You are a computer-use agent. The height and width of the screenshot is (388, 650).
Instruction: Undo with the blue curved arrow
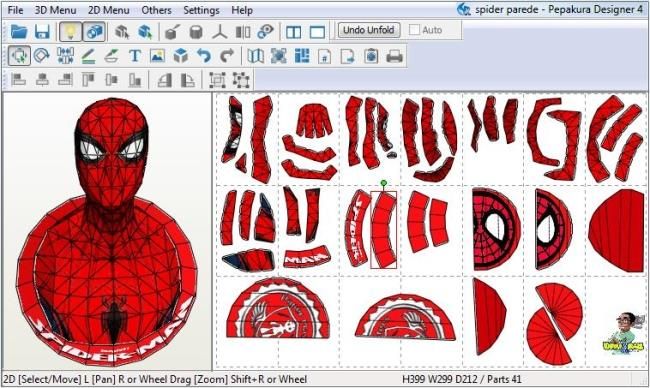point(204,56)
